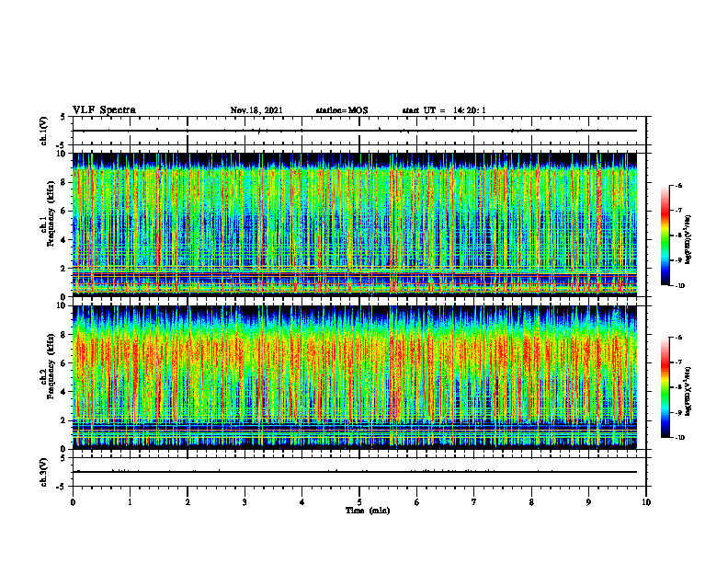Click the time axis tick label "0"

pyautogui.click(x=73, y=502)
